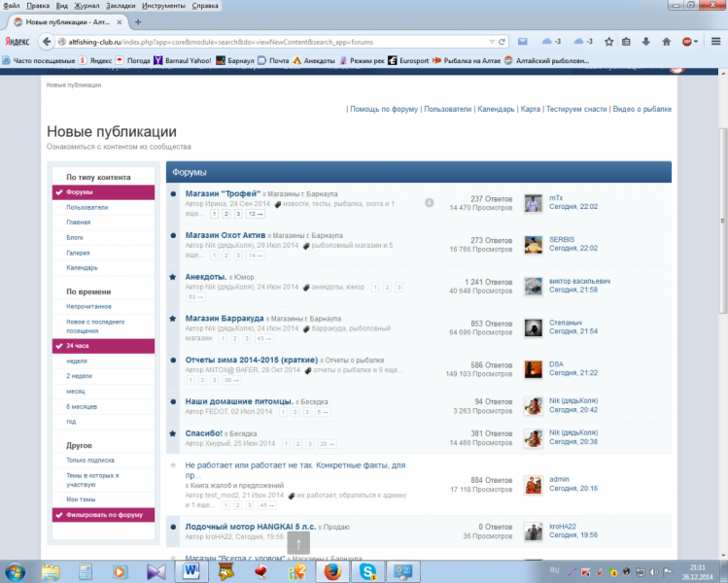Open Firefox home page via house icon

[x=666, y=42]
